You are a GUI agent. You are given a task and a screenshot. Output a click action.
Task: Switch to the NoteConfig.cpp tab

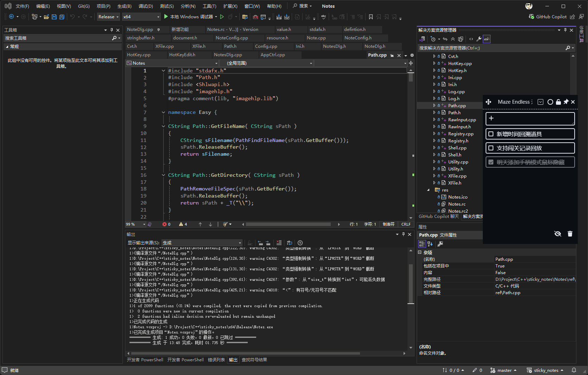point(232,38)
